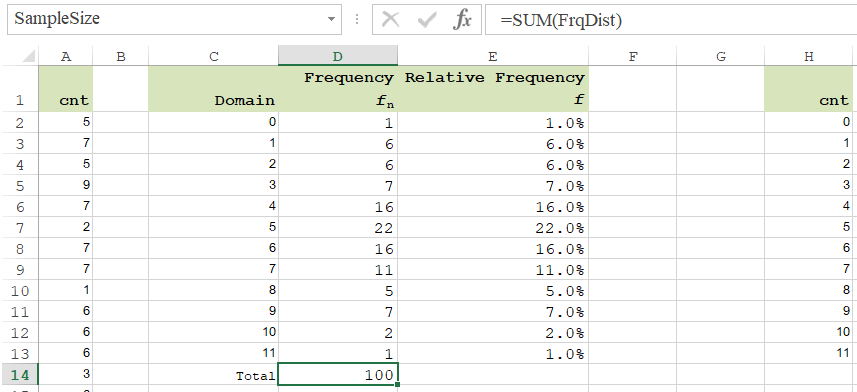
Task: Select the frequency cell in row 9 showing 11
Action: coord(338,270)
